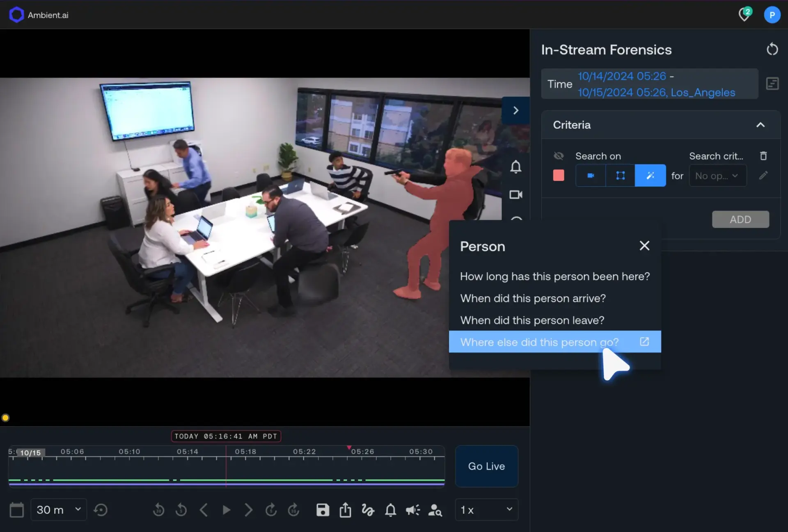Mute audio with the megaphone icon

click(413, 510)
